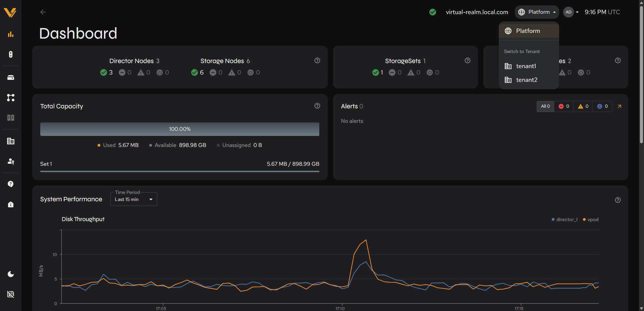Open the user access key sidebar icon

[11, 161]
